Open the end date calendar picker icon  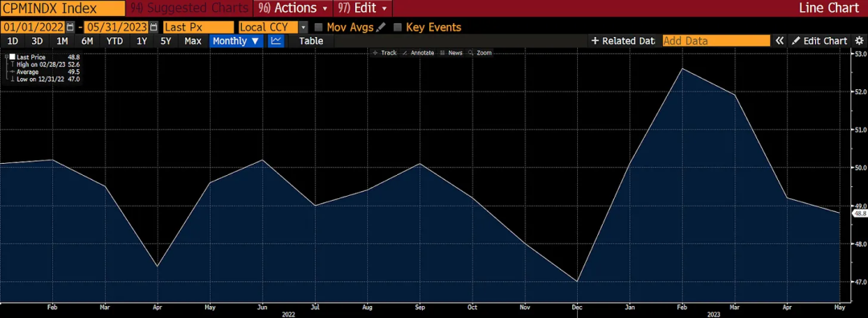click(x=154, y=27)
